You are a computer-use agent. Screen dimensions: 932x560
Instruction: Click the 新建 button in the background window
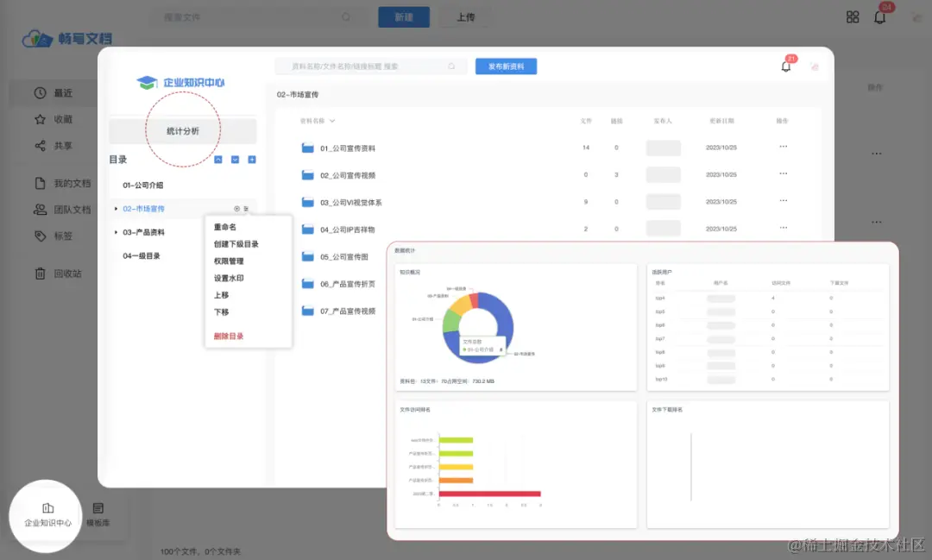click(x=404, y=17)
